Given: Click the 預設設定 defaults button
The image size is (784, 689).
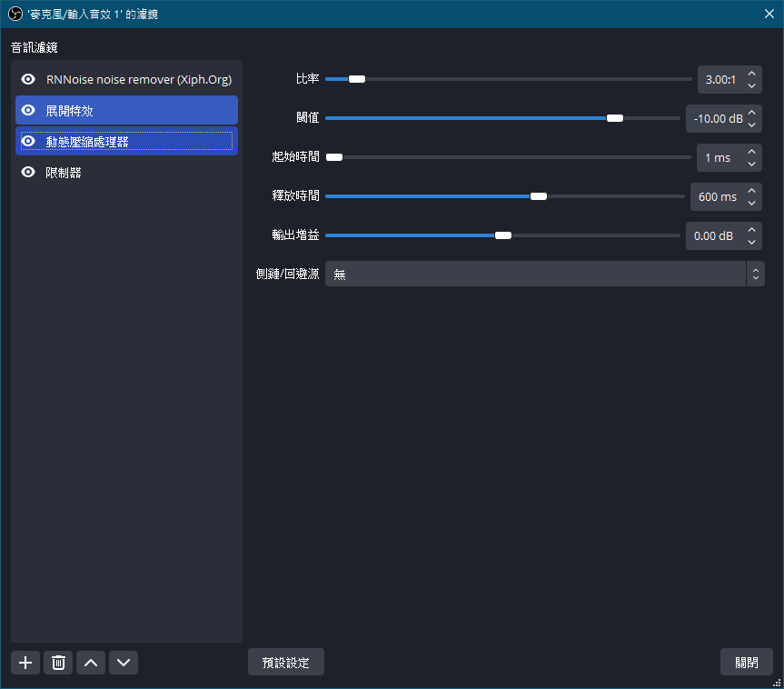Looking at the screenshot, I should 286,662.
